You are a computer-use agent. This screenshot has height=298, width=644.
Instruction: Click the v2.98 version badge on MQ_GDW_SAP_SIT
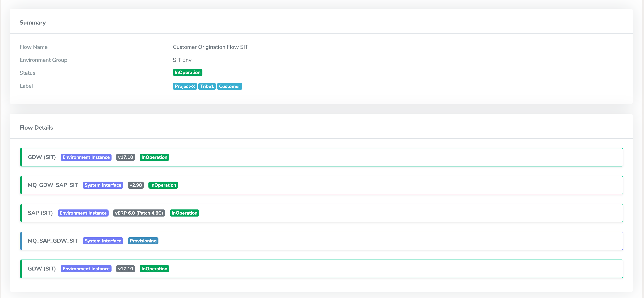pyautogui.click(x=135, y=185)
